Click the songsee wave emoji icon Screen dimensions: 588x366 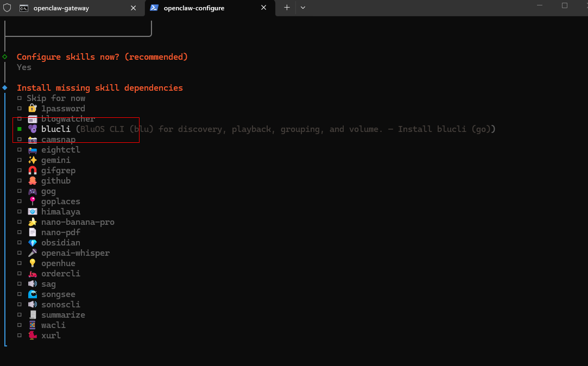[x=33, y=294]
